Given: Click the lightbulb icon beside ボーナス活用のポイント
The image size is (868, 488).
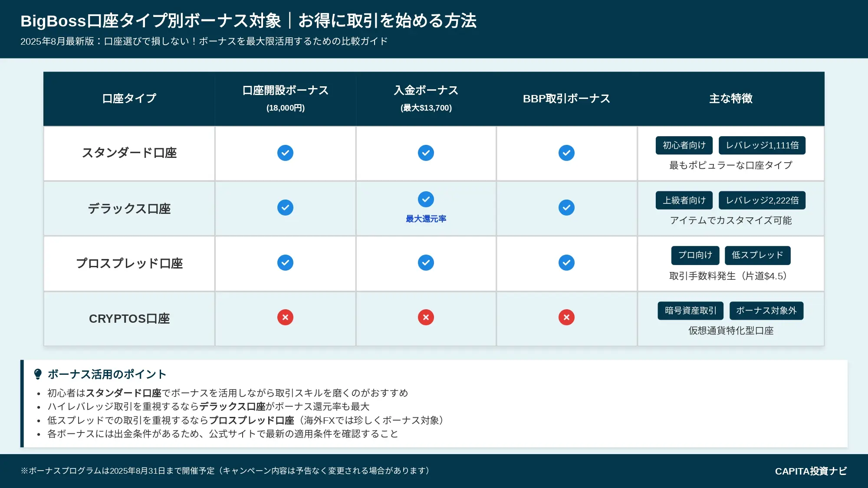Looking at the screenshot, I should tap(38, 374).
